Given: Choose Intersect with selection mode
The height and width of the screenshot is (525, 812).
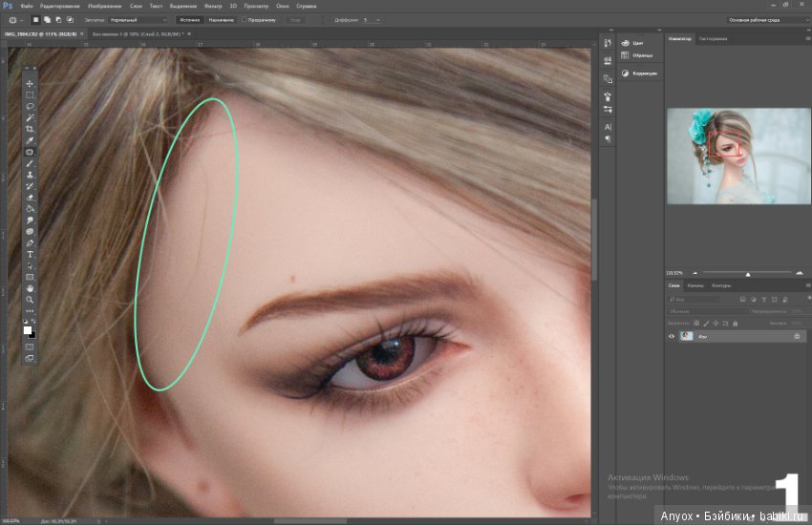Looking at the screenshot, I should pos(70,20).
